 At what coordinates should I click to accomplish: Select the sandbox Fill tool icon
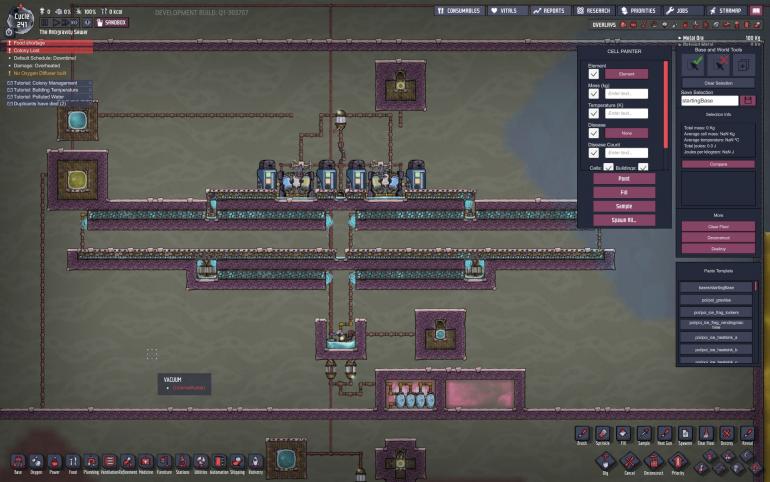coord(623,435)
